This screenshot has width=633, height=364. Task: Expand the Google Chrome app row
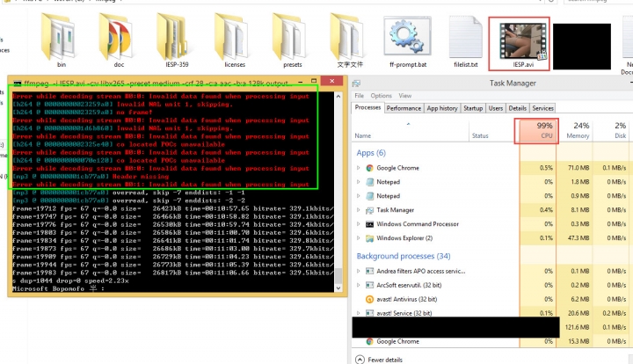click(x=358, y=168)
